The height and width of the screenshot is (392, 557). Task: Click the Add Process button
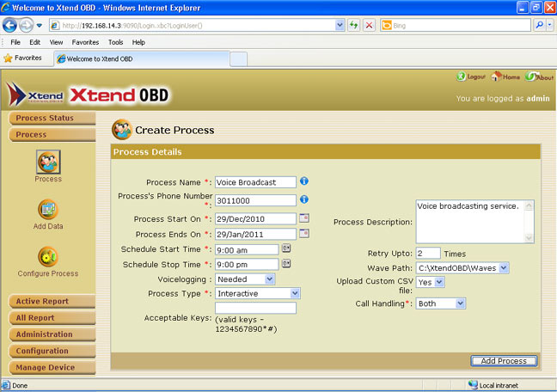click(x=504, y=361)
